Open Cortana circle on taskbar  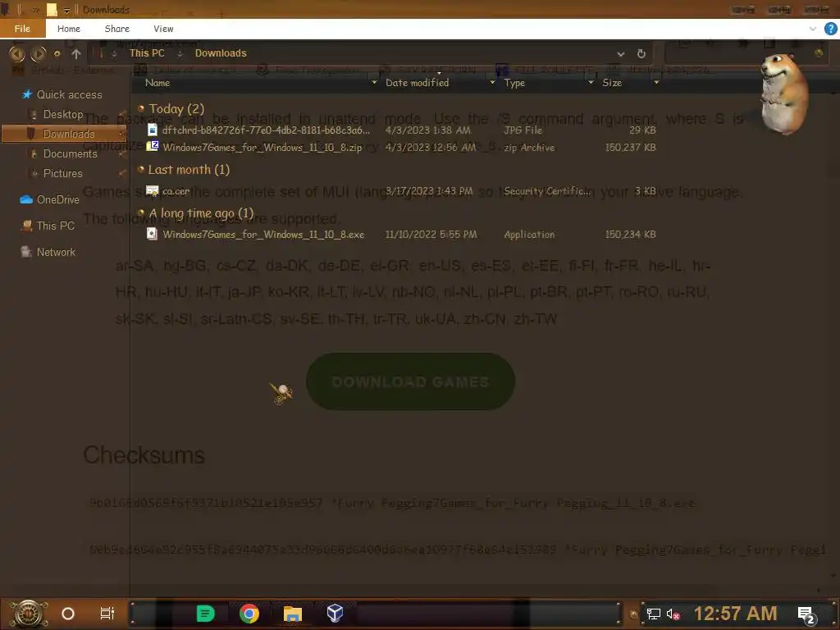point(68,614)
